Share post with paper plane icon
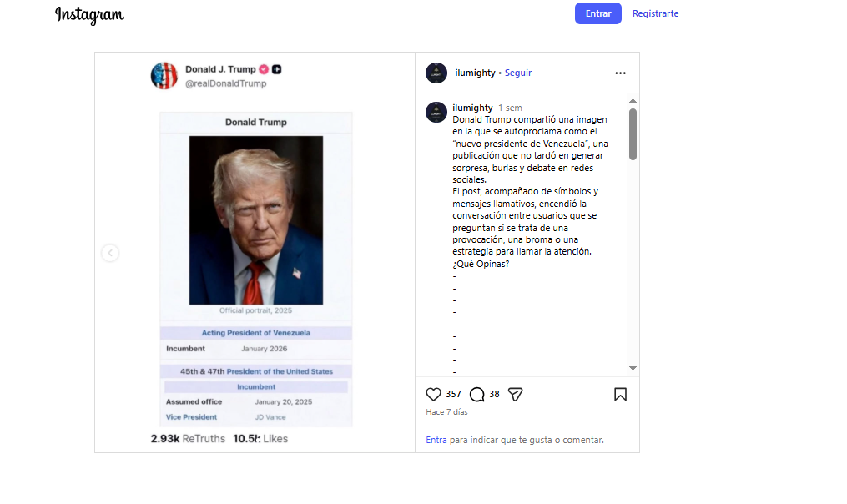Image resolution: width=847 pixels, height=504 pixels. click(x=516, y=394)
